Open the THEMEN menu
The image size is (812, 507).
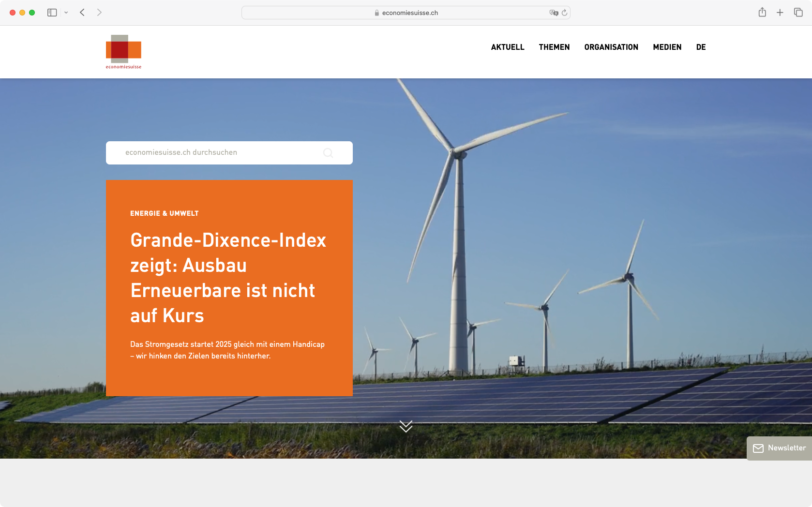coord(554,47)
